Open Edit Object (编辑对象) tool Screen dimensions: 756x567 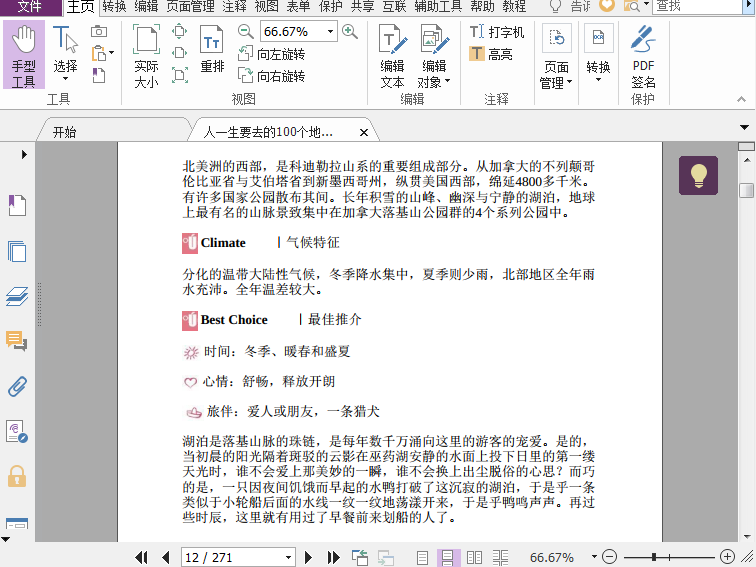[x=434, y=56]
